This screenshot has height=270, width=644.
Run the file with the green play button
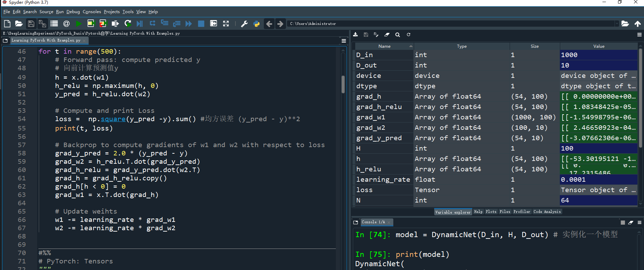pyautogui.click(x=79, y=24)
